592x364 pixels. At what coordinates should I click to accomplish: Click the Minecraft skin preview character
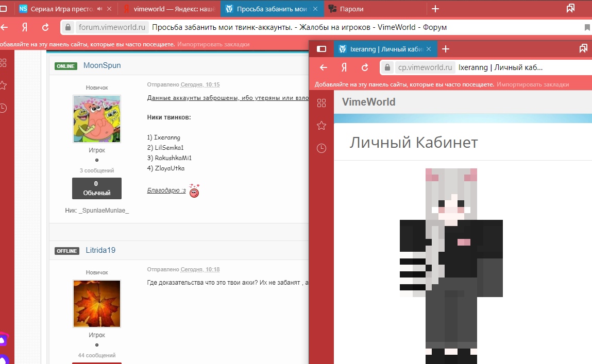coord(451,266)
